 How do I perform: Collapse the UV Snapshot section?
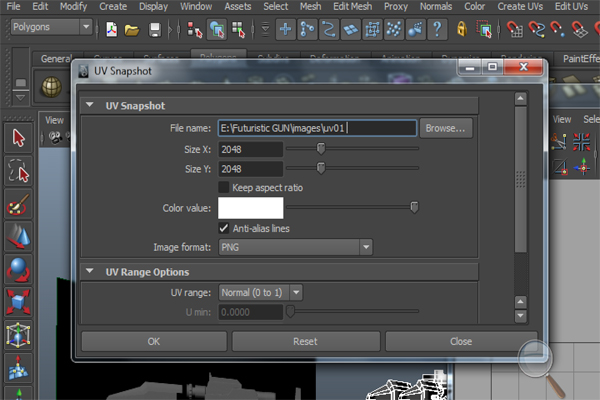[90, 105]
